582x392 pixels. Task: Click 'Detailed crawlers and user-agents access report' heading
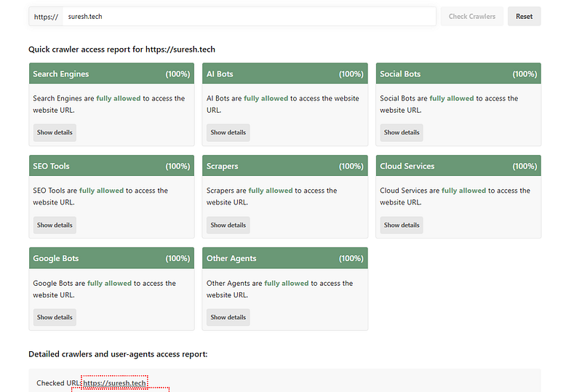(x=118, y=354)
